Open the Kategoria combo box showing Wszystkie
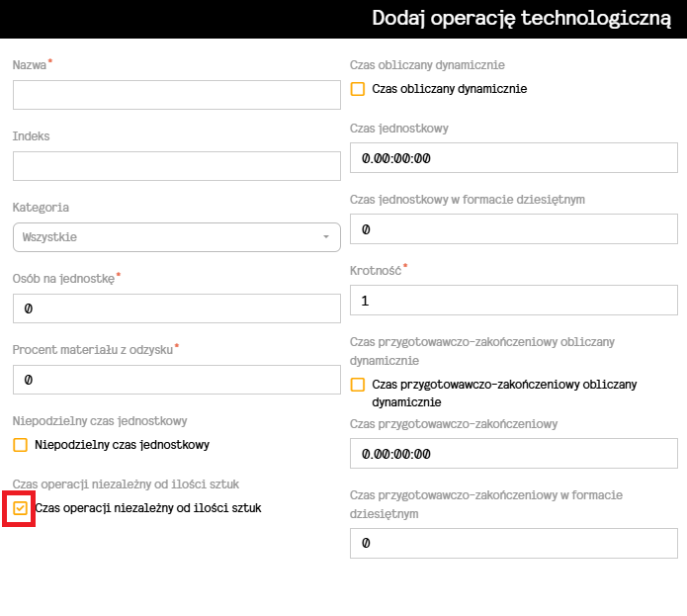687x616 pixels. (168, 237)
